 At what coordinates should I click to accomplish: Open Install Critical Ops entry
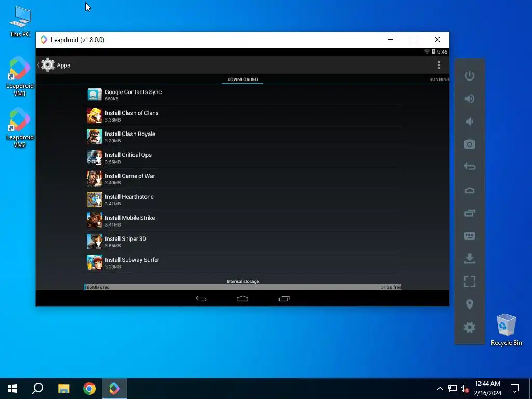243,158
